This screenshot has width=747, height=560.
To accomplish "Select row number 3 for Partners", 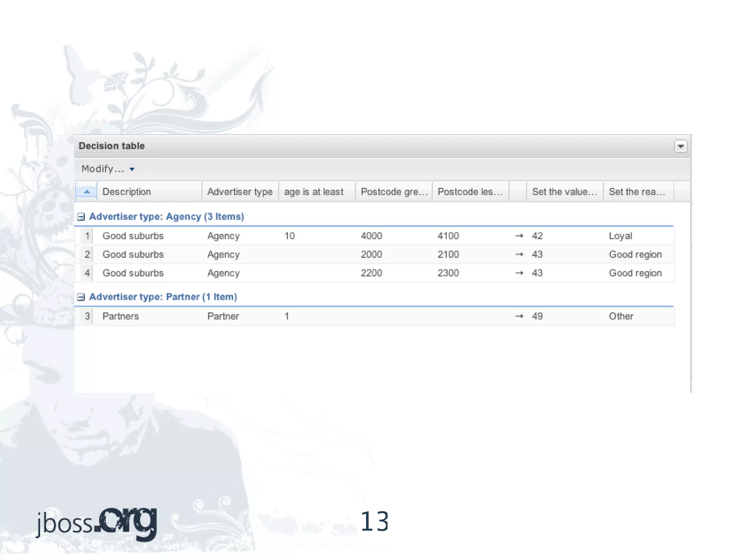I will coord(87,316).
